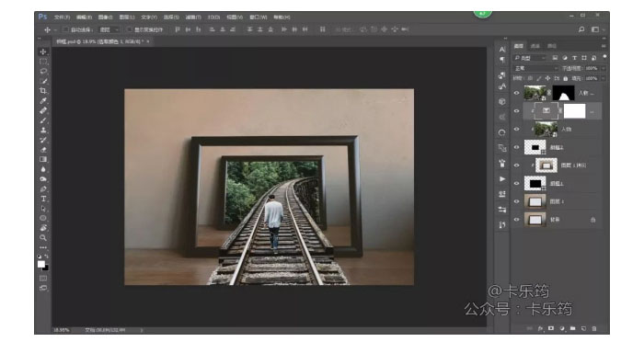The height and width of the screenshot is (342, 644).
Task: Select the Pen tool
Action: coord(43,188)
